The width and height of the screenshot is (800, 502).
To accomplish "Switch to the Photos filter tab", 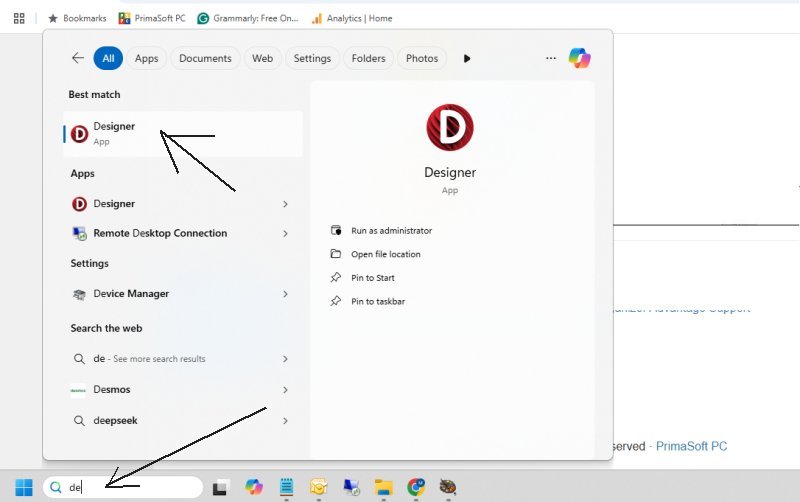I will (x=422, y=58).
